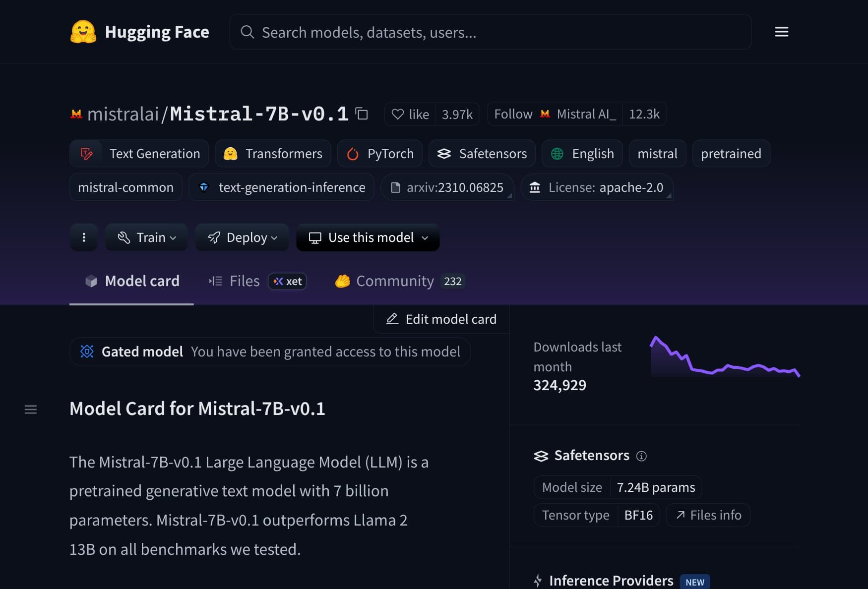Expand the Use this model dropdown
The height and width of the screenshot is (589, 868).
[368, 237]
